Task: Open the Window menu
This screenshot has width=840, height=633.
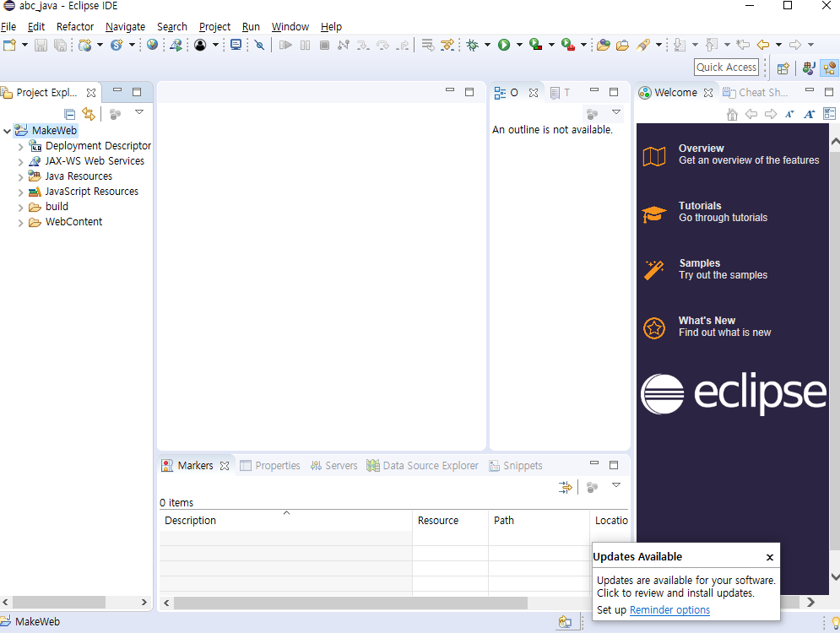Action: pos(290,27)
